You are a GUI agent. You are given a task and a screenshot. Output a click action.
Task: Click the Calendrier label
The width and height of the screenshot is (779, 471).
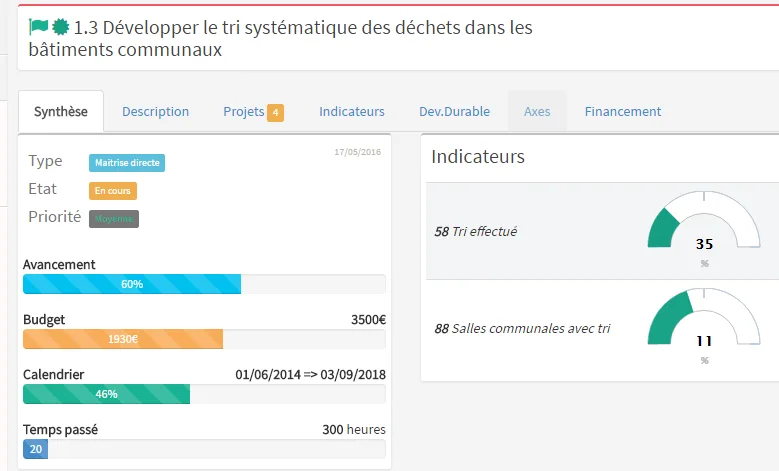click(54, 374)
